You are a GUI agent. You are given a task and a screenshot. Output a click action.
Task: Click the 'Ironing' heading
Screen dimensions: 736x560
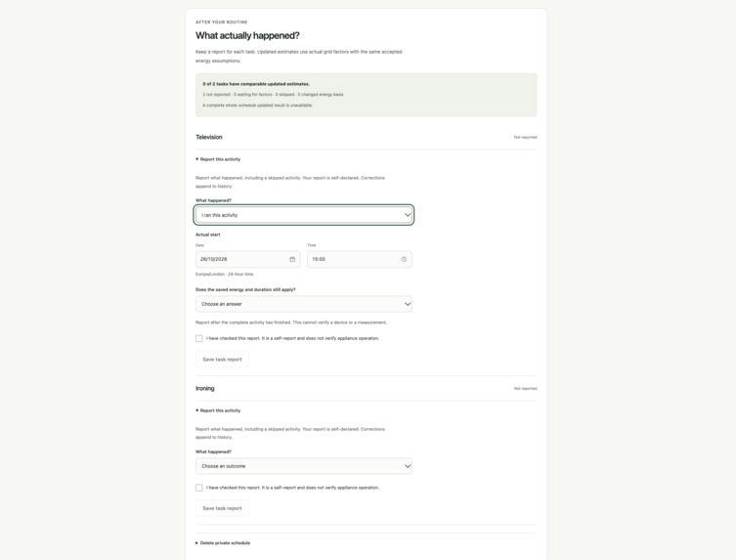point(204,388)
